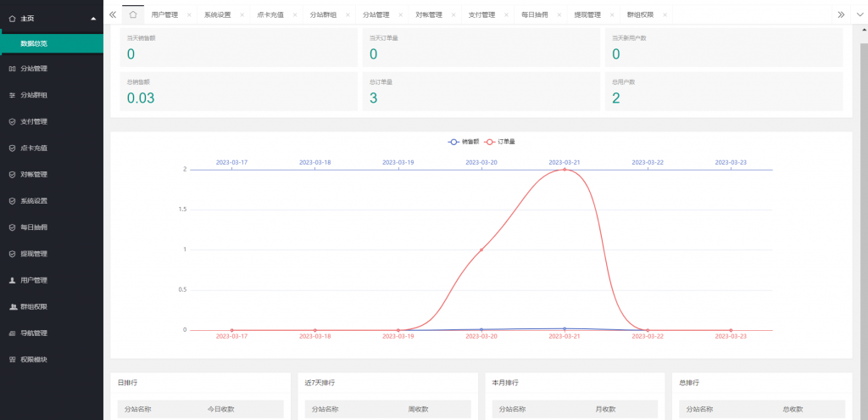The height and width of the screenshot is (420, 868).
Task: Click the 日排行 panel title
Action: [x=125, y=383]
